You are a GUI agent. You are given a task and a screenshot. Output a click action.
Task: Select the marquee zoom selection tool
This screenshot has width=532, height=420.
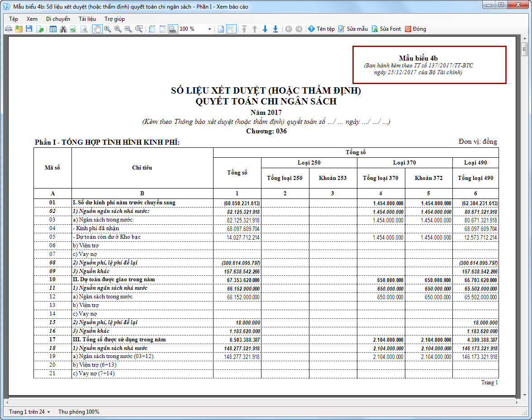(x=139, y=29)
